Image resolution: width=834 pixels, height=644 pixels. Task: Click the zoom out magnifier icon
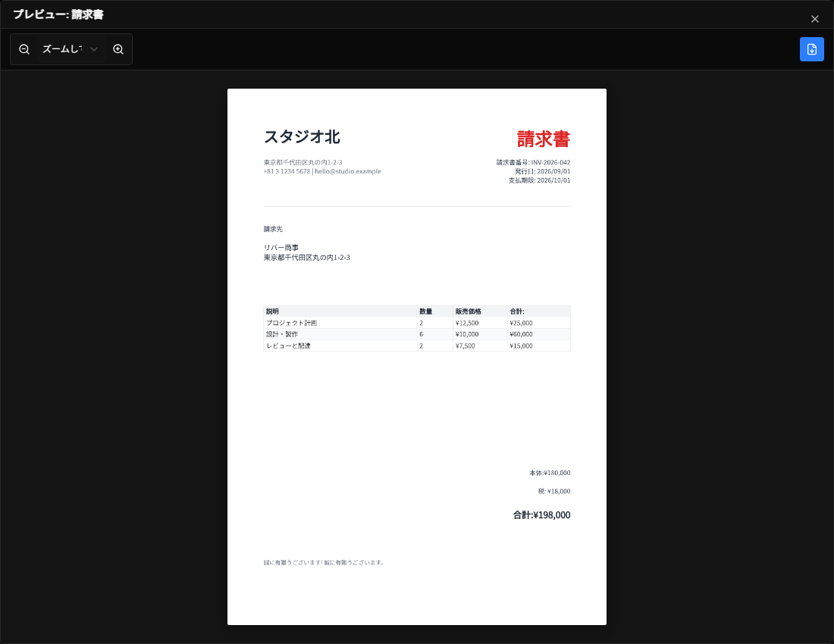tap(24, 49)
